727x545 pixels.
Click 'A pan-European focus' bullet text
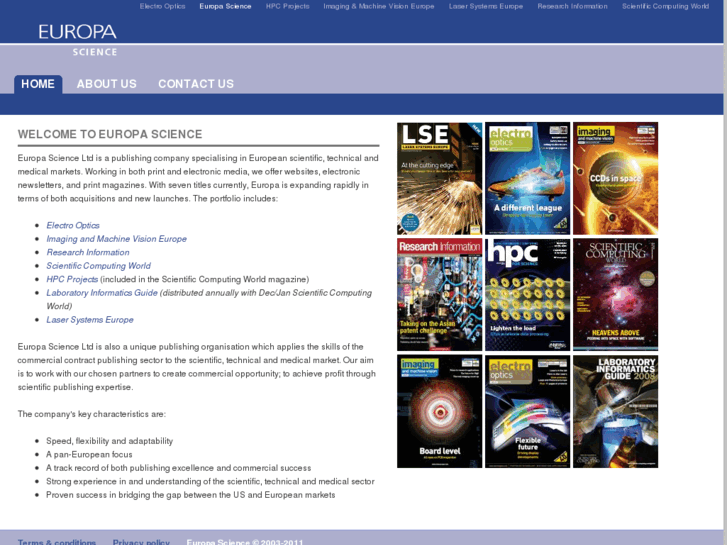pos(89,455)
